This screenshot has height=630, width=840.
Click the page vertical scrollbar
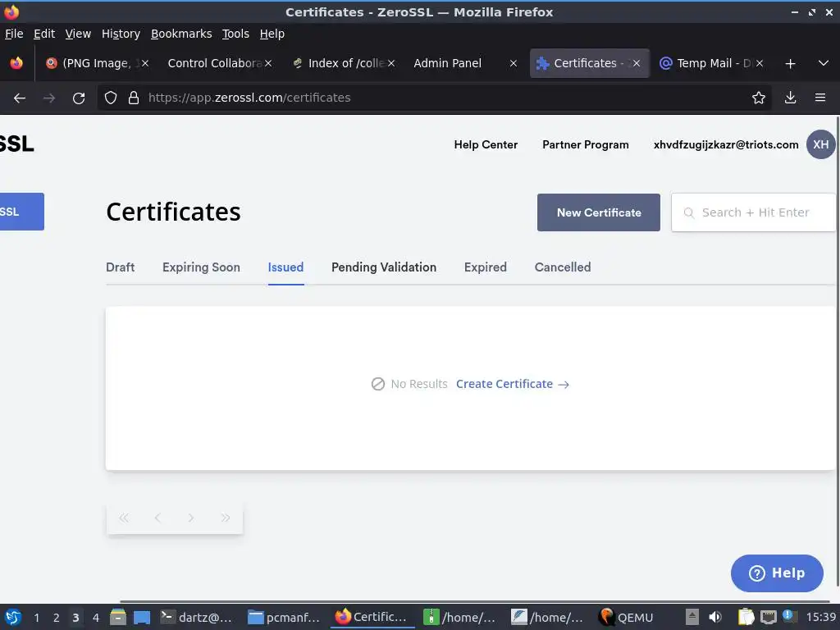tap(838, 351)
